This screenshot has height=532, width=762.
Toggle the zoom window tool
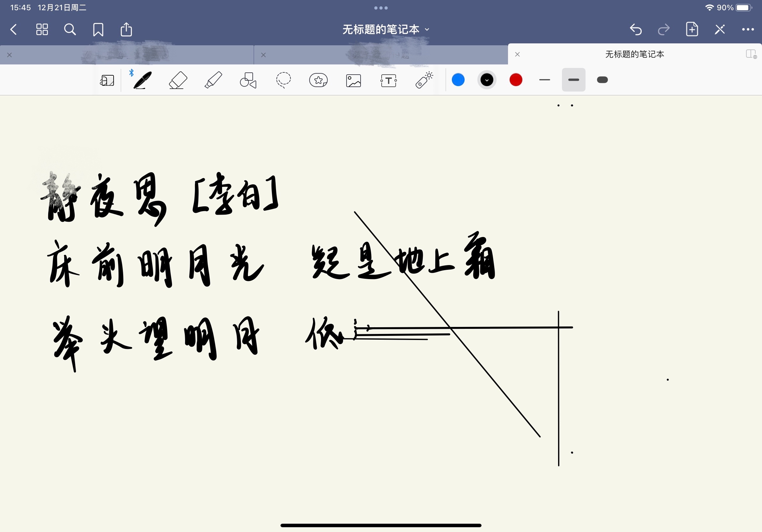click(107, 81)
